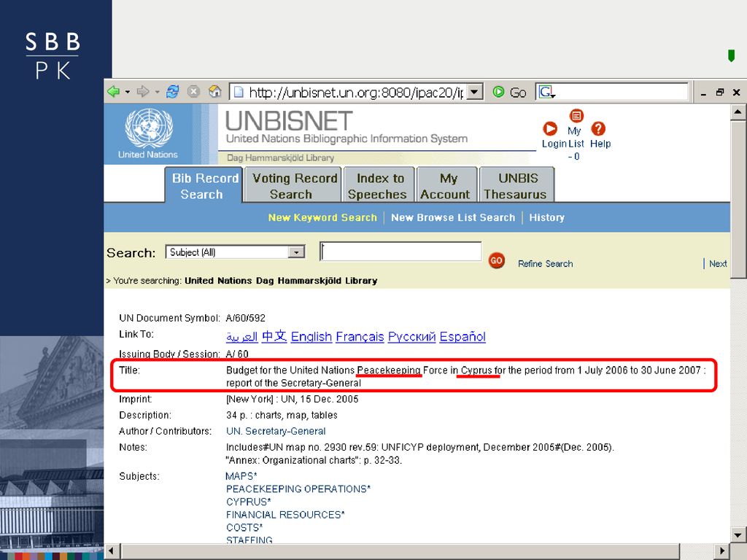The image size is (747, 560).
Task: Click the Google search box in toolbar
Action: pyautogui.click(x=613, y=91)
